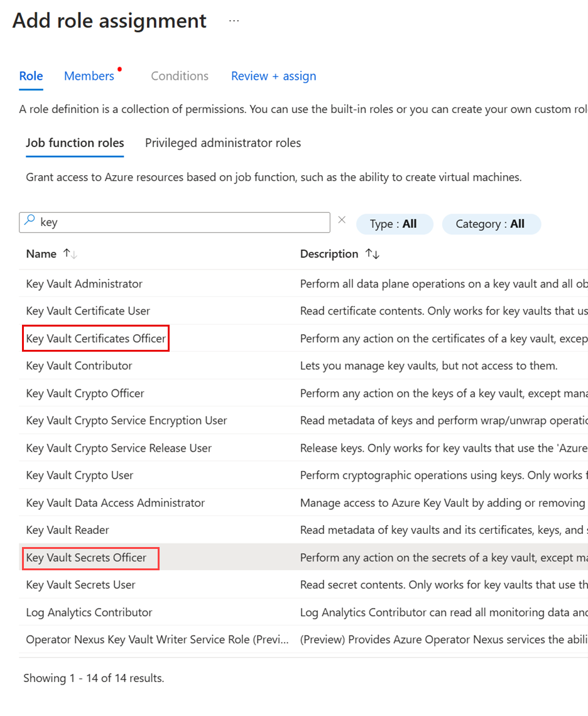The image size is (588, 716).
Task: Click description 'Lets you manage key vaults'
Action: pyautogui.click(x=429, y=366)
